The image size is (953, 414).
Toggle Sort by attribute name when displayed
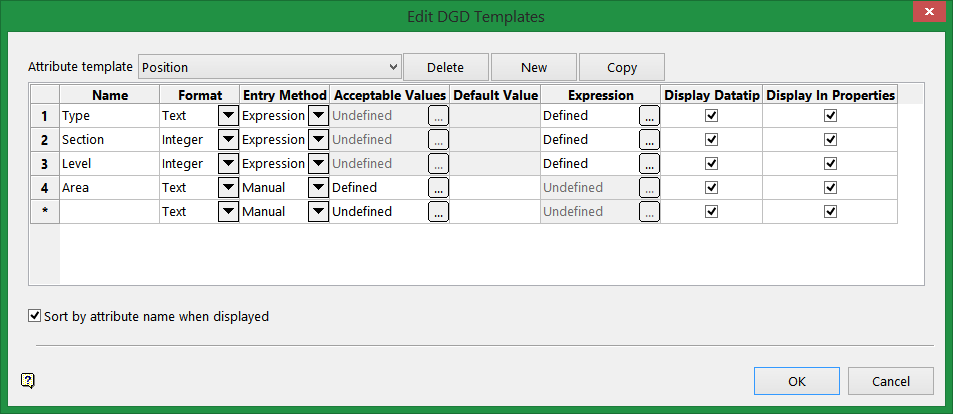(x=36, y=316)
